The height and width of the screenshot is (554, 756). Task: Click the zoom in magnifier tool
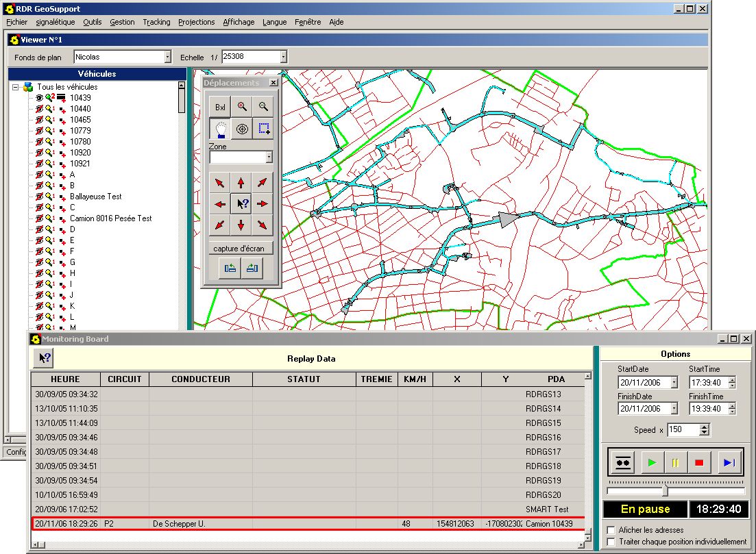pos(242,107)
